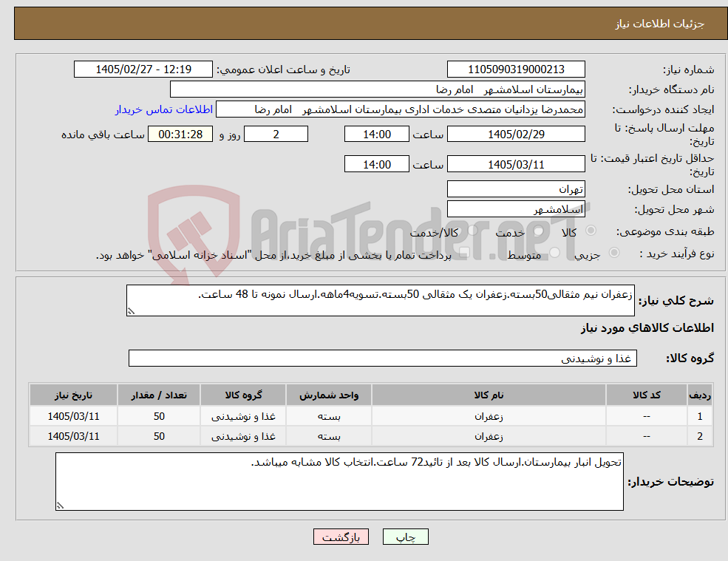728x561 pixels.
Task: Click the واحد شمارش column header
Action: coord(329,395)
